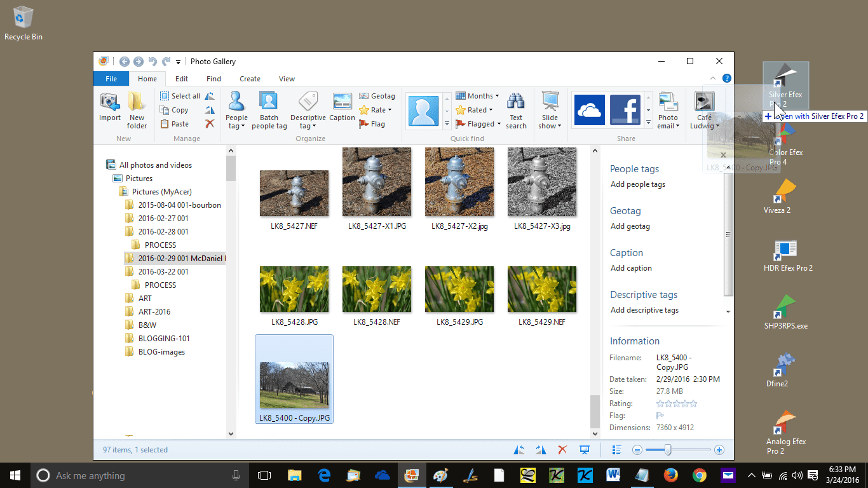Click Copy in the Manage group

pyautogui.click(x=174, y=110)
